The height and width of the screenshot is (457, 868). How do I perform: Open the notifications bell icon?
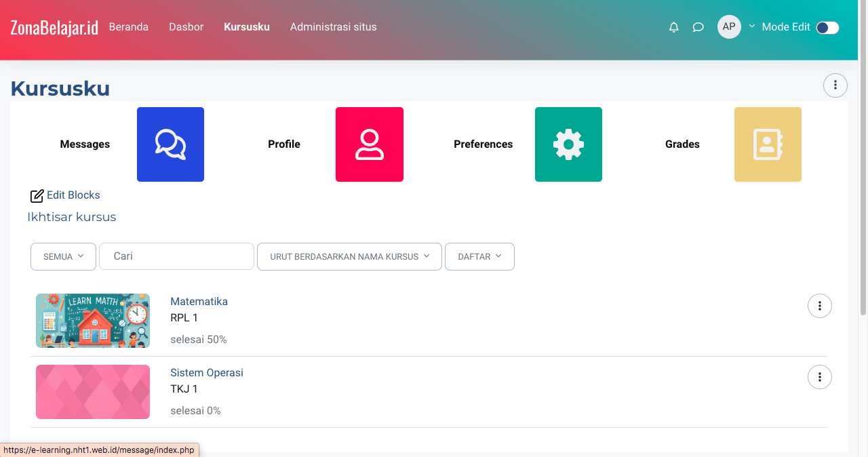673,27
